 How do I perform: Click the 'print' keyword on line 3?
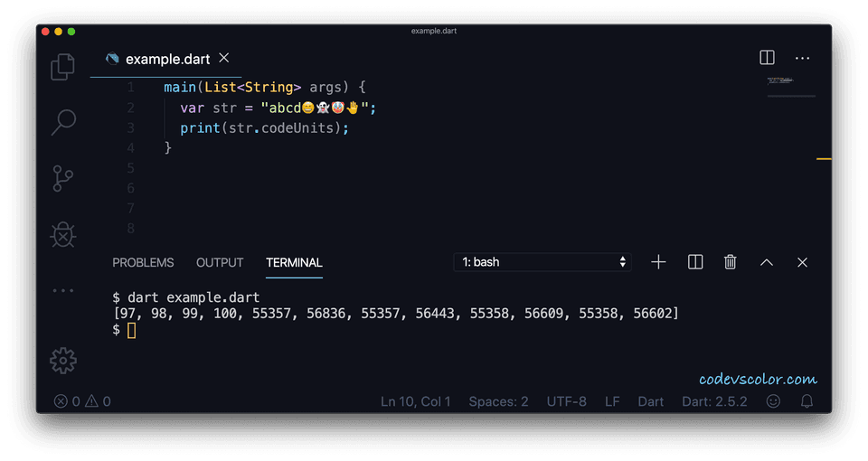200,128
